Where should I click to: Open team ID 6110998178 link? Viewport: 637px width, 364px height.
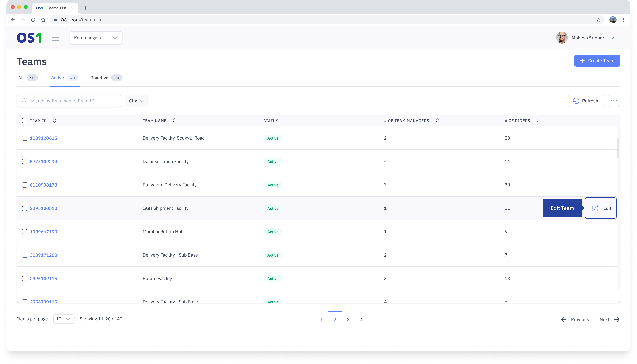(44, 185)
